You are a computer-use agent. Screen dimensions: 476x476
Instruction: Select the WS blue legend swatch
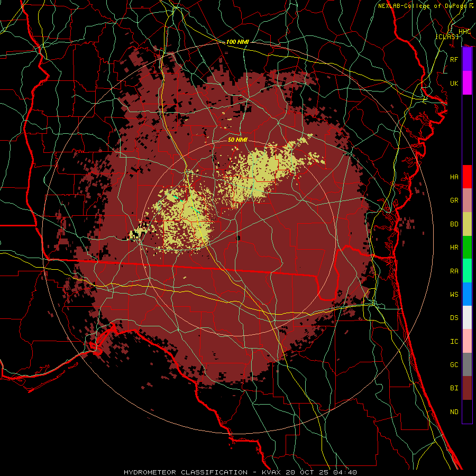(x=467, y=294)
